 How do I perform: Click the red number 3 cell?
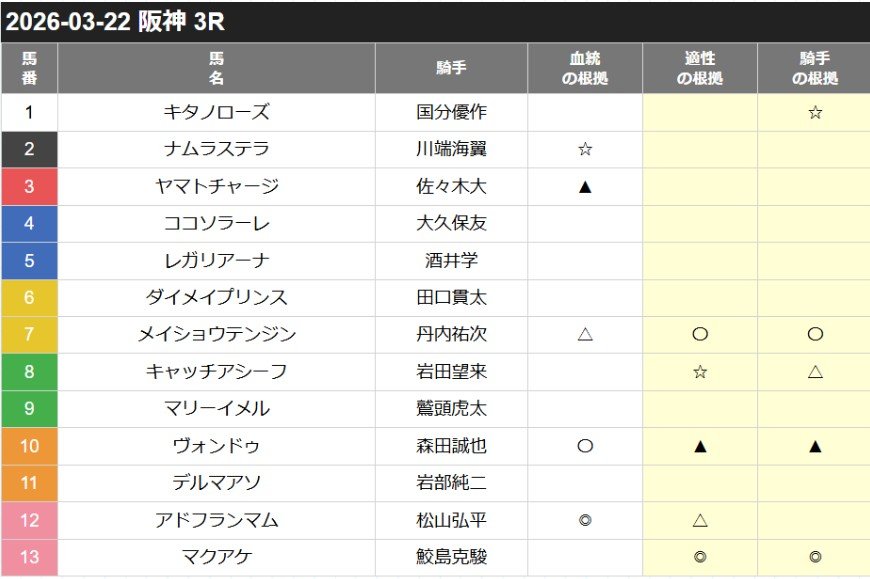pyautogui.click(x=29, y=187)
